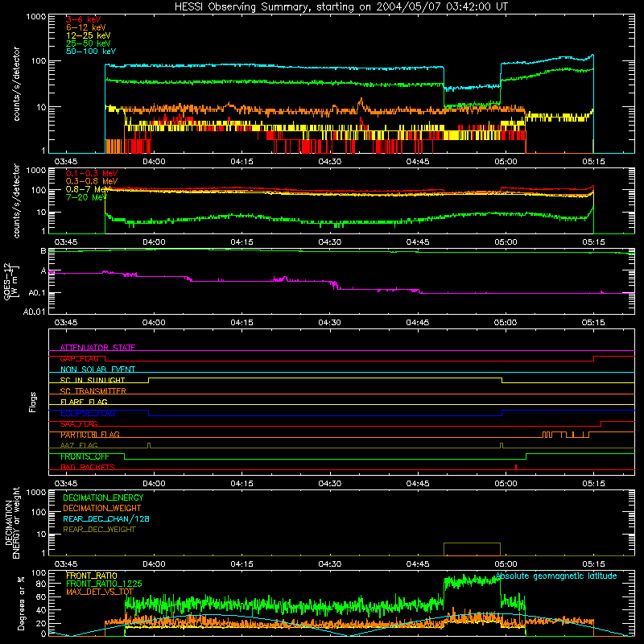Select the 50-100 keV legend label

(x=91, y=52)
